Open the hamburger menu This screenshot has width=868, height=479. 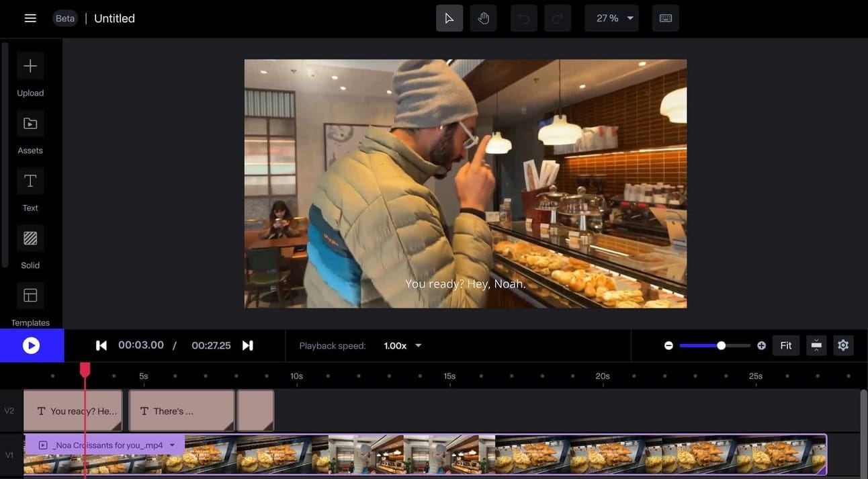[x=30, y=18]
